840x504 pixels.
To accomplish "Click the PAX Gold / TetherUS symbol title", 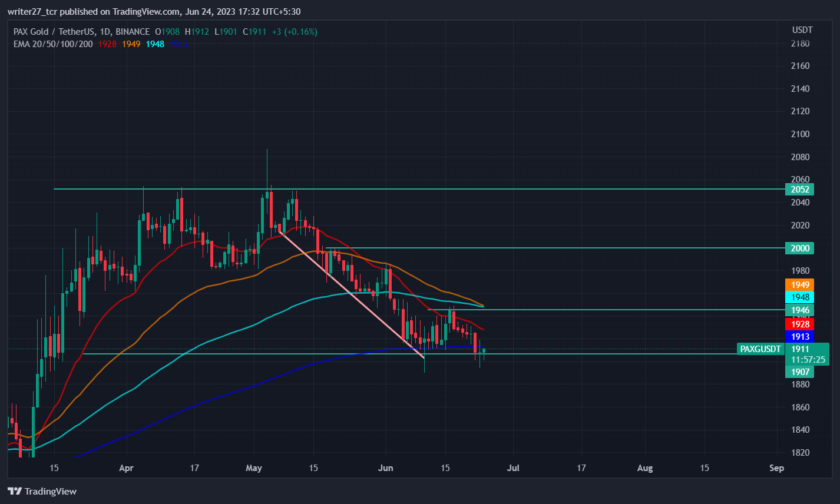I will [82, 32].
